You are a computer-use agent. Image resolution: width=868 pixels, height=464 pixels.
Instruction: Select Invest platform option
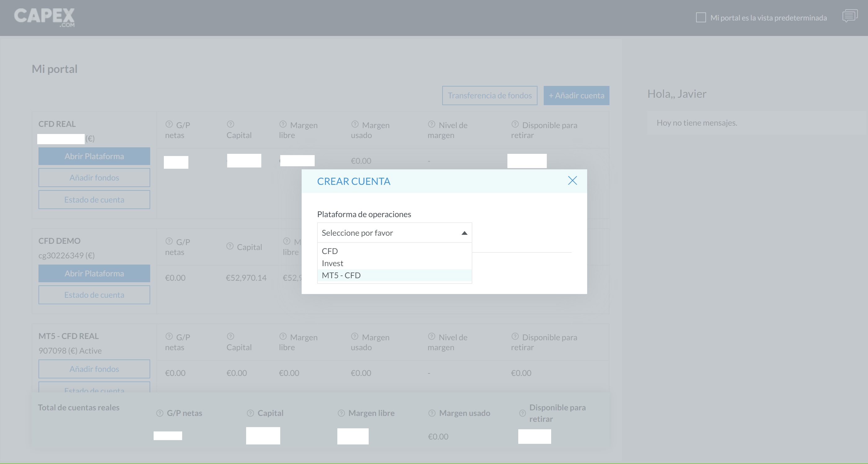pos(332,263)
